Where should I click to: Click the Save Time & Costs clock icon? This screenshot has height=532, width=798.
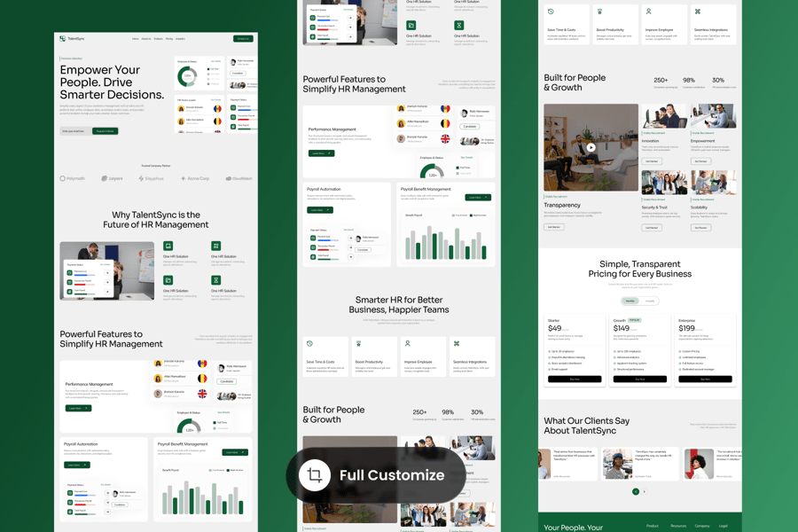[x=551, y=12]
